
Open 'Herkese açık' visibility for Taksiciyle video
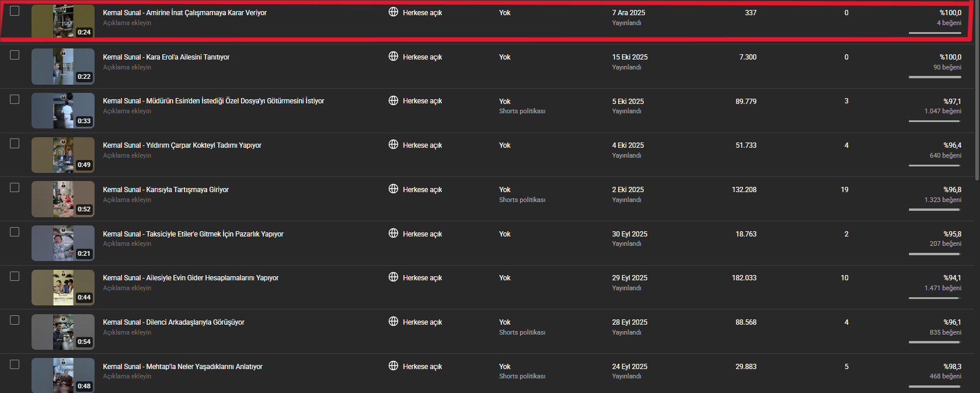[422, 234]
